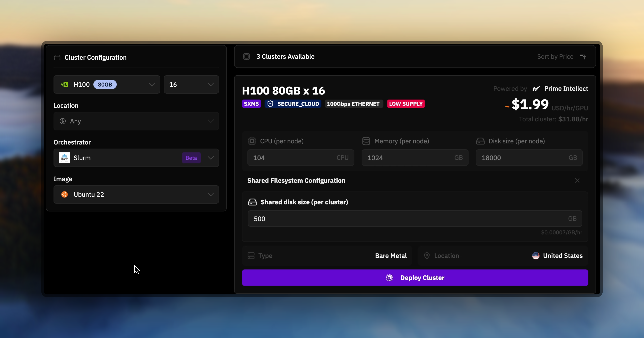This screenshot has height=338, width=644.
Task: Click the Beta badge in the Orchestrator field
Action: (x=191, y=158)
